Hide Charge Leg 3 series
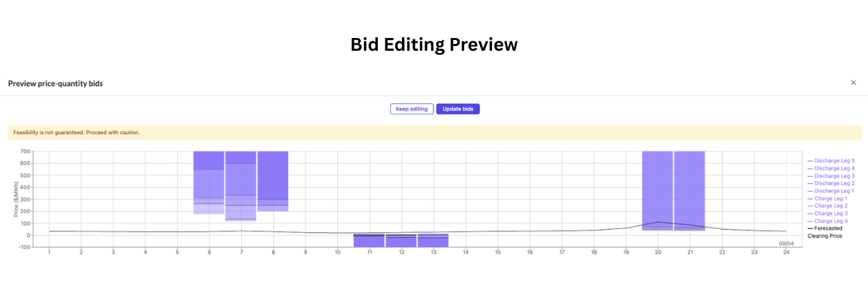Viewport: 868px width, 289px height. 827,213
